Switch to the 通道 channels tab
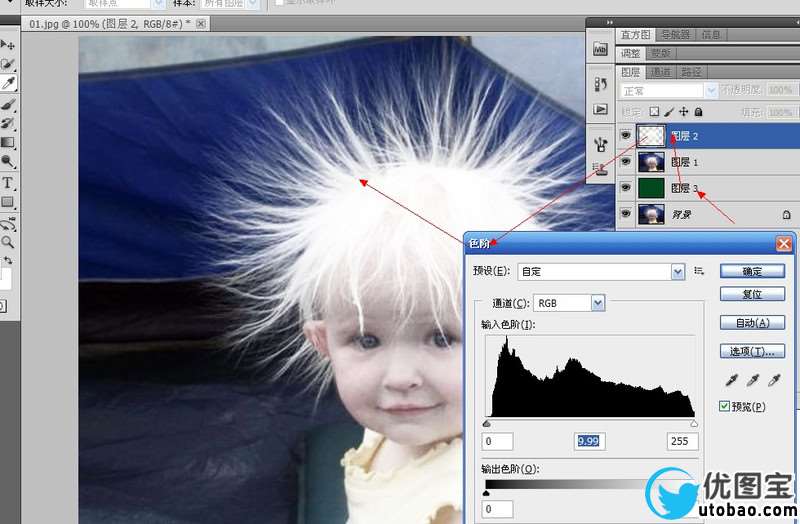800x524 pixels. 661,72
